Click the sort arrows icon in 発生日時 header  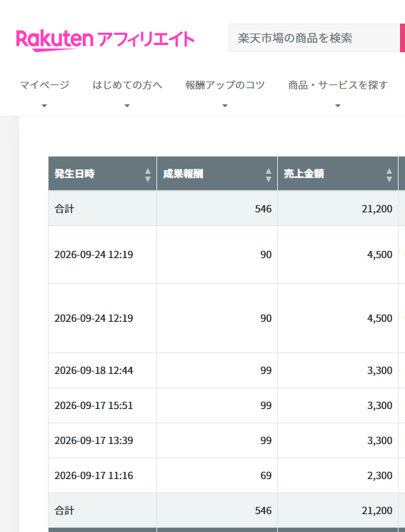(x=148, y=175)
